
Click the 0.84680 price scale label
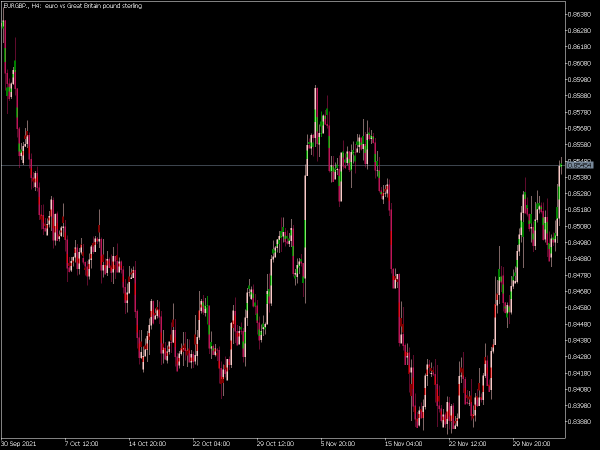coord(579,292)
